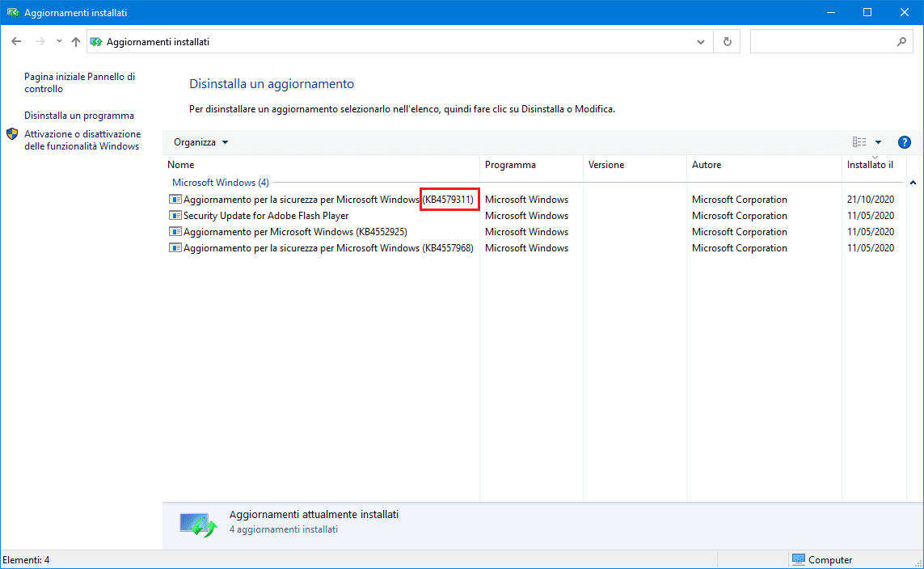Open the Organizza dropdown menu
Image resolution: width=924 pixels, height=569 pixels.
[x=200, y=142]
